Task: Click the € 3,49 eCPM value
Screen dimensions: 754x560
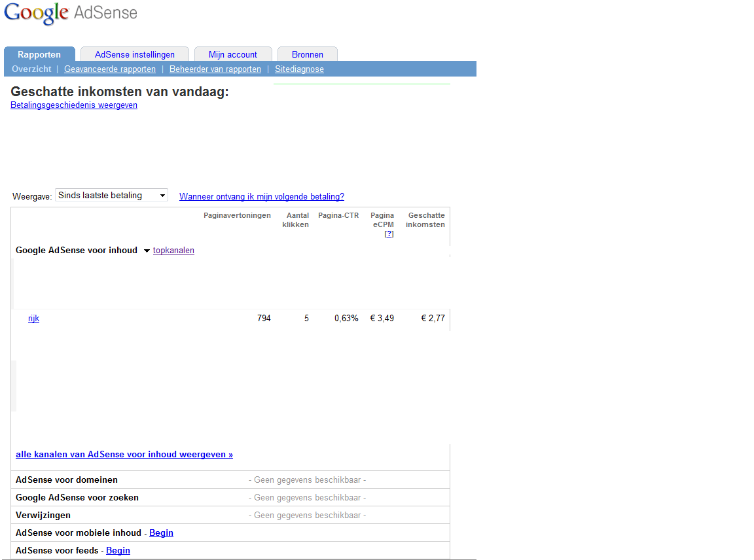Action: point(382,318)
